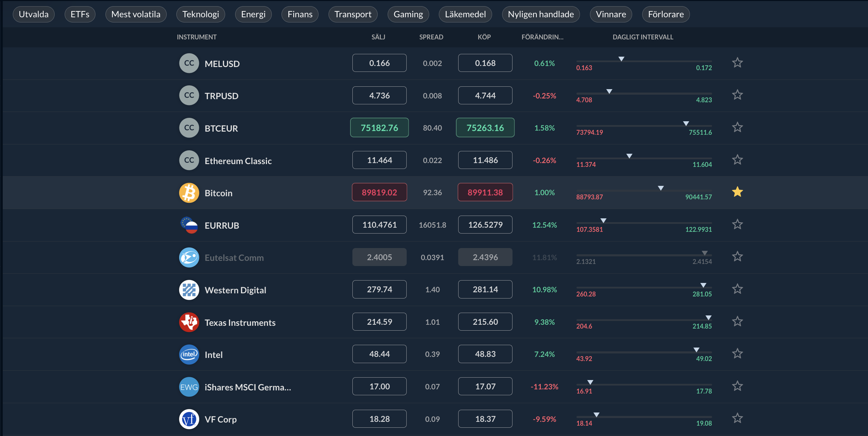Unfavorite Bitcoin using the yellow star
This screenshot has width=868, height=436.
click(x=737, y=192)
